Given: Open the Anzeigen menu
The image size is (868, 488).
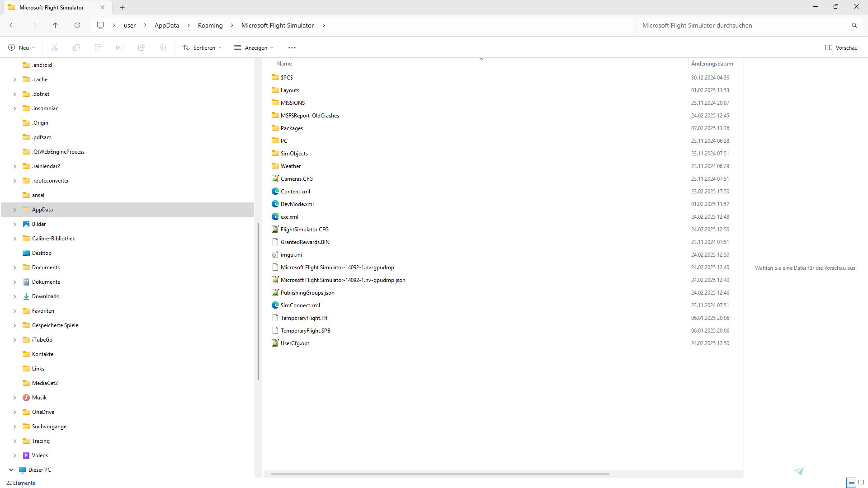Looking at the screenshot, I should pyautogui.click(x=254, y=47).
